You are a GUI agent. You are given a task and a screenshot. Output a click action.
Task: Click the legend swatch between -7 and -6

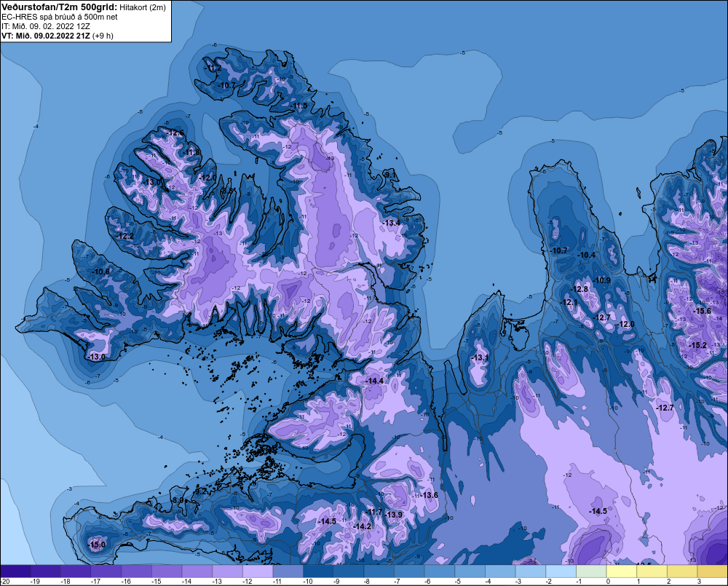409,571
